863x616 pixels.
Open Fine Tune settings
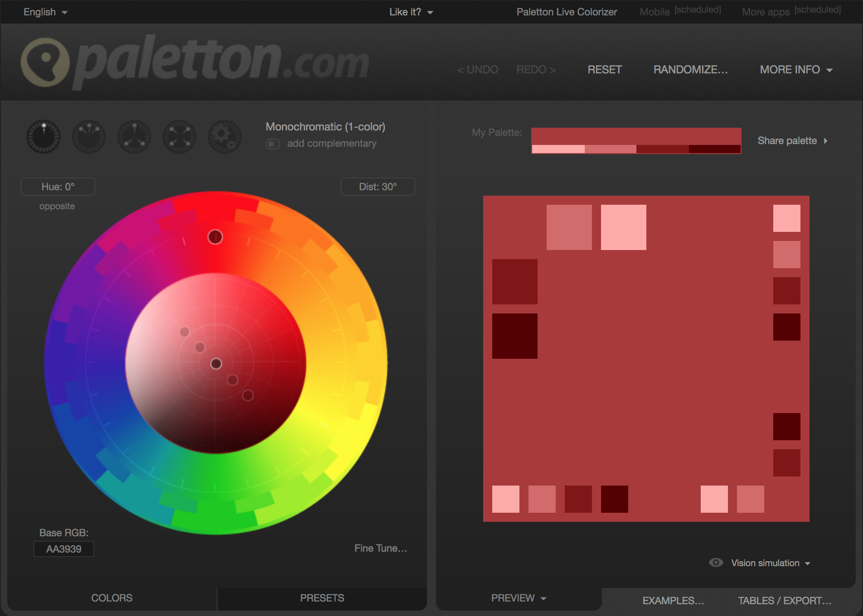381,548
